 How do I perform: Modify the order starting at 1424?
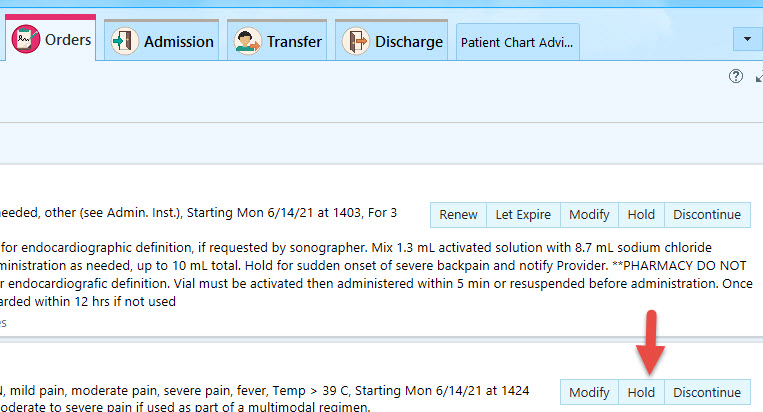pos(589,392)
